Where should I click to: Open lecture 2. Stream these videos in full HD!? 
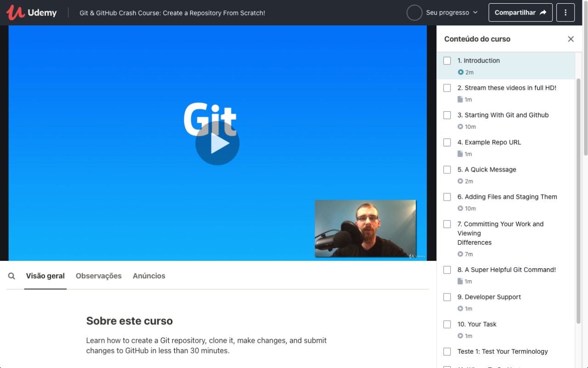(506, 93)
